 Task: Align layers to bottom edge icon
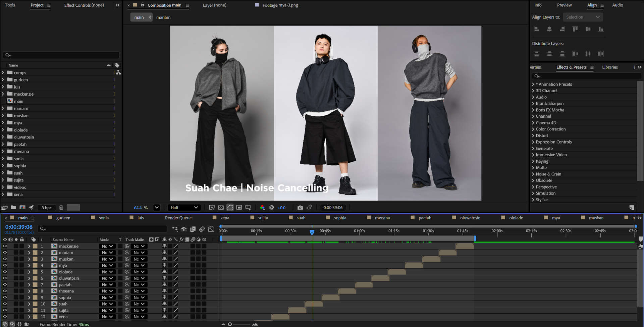pos(601,29)
